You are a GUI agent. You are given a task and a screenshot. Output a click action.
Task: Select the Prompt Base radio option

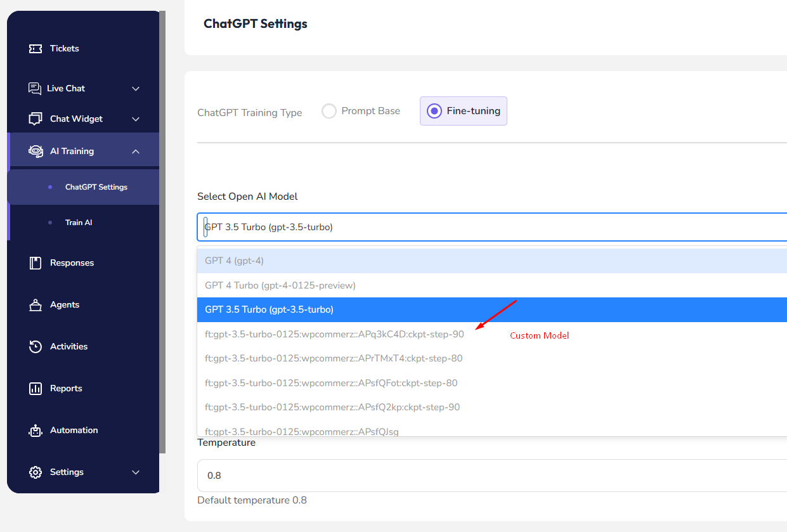tap(328, 111)
